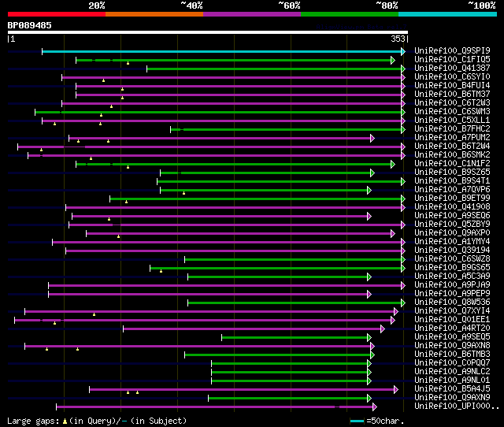The height and width of the screenshot is (427, 504).
Task: Click the UniRef100_A7QVP6 label
Action: pos(452,190)
